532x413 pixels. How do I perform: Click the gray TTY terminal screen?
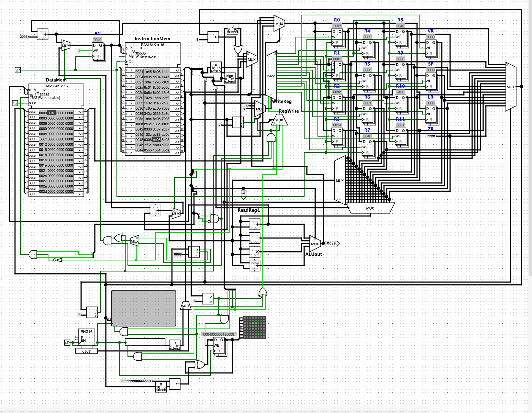pos(143,308)
